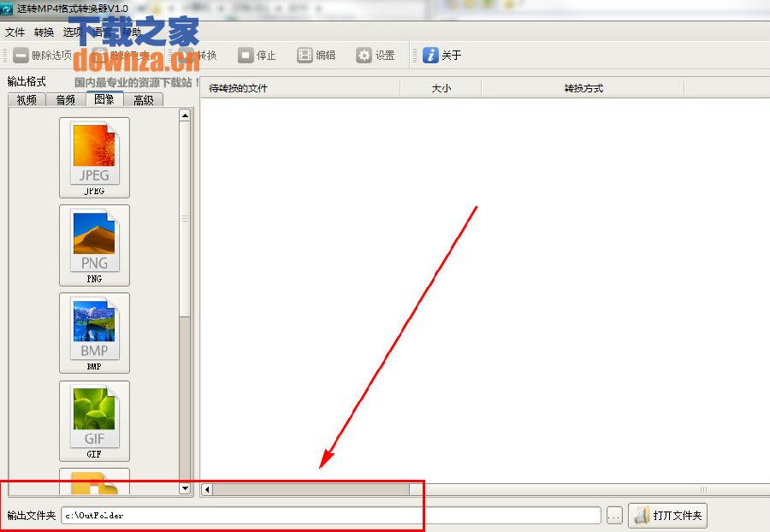Click the format list scroll-up arrow

click(x=185, y=115)
